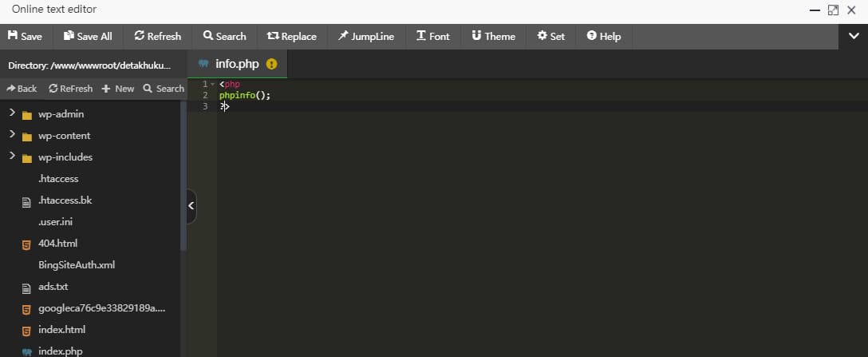
Task: Expand the wp-content folder
Action: click(13, 135)
